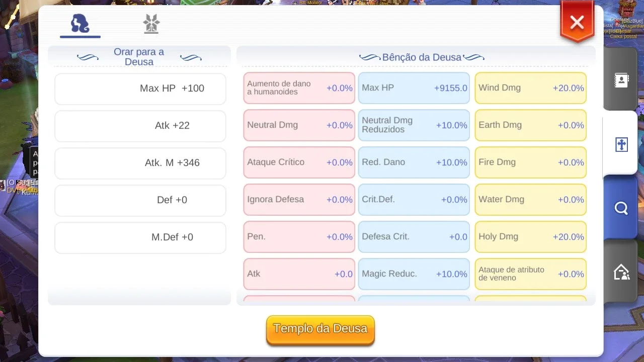Open the contacts book side tab

(621, 80)
